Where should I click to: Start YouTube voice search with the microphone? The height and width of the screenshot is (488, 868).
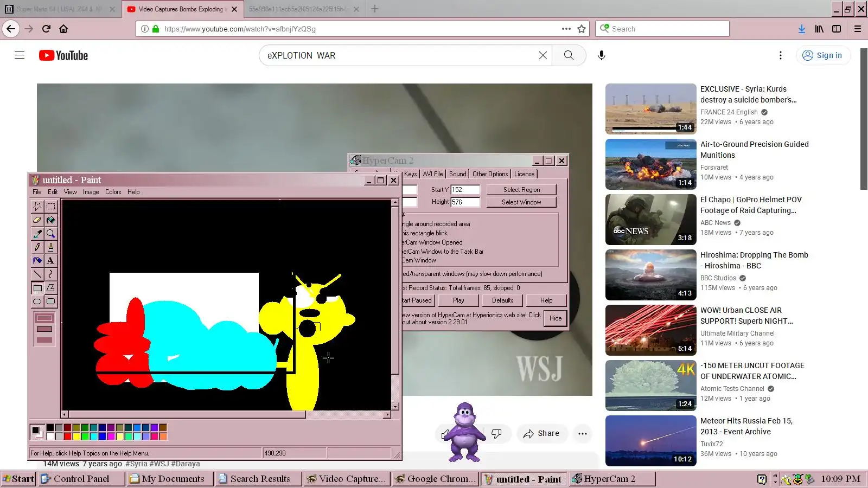(602, 55)
